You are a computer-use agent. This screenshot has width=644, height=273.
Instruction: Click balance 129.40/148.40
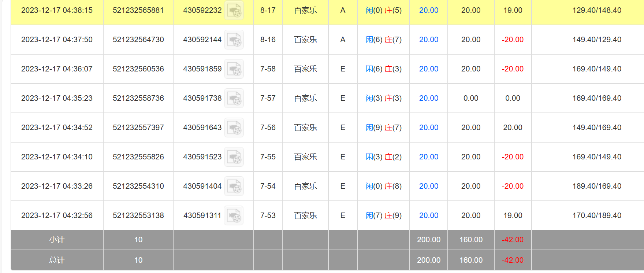597,10
